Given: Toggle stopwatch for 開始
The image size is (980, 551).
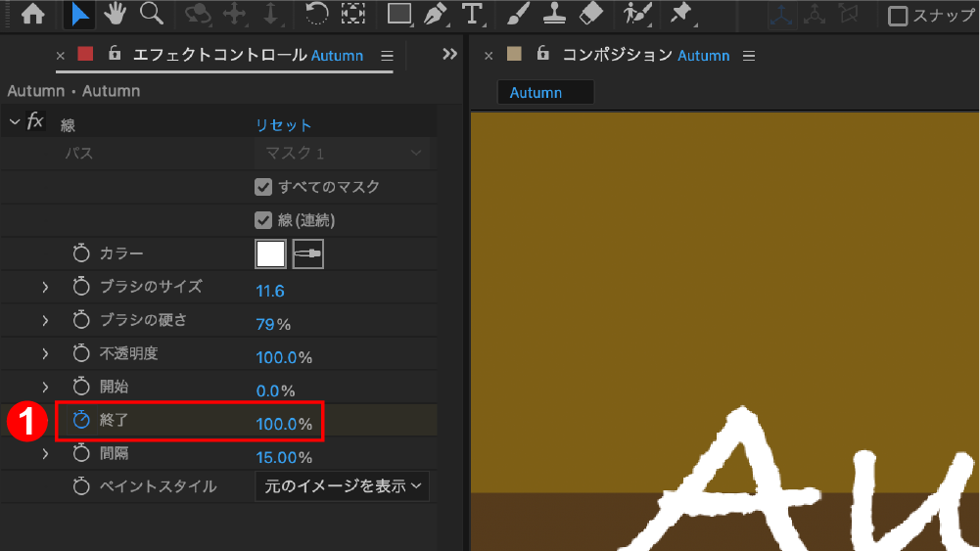Looking at the screenshot, I should [81, 386].
